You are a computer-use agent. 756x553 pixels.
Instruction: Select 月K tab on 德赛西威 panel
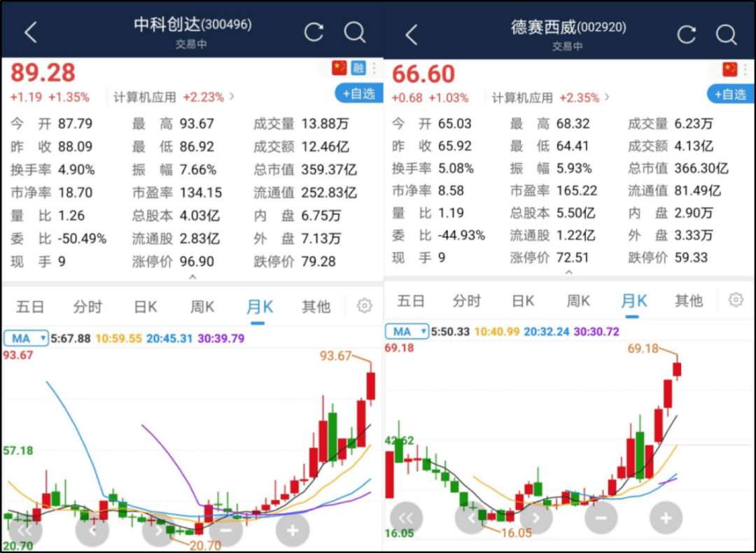633,301
